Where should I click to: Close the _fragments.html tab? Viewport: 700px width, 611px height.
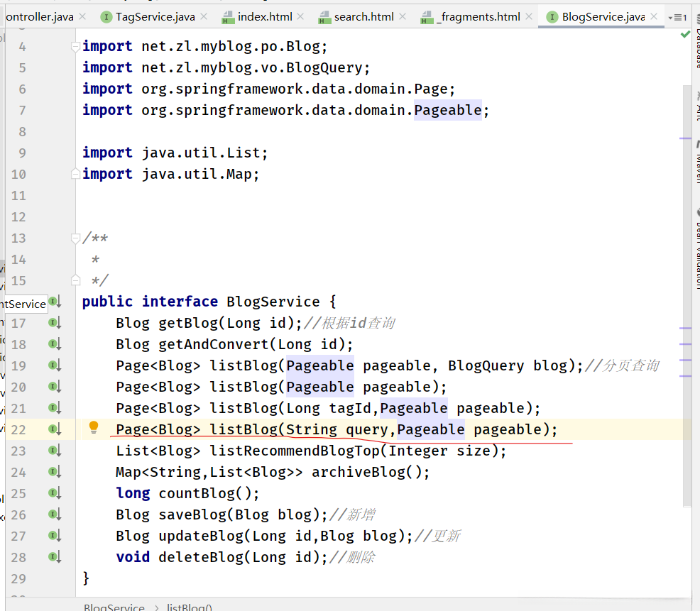[x=530, y=17]
